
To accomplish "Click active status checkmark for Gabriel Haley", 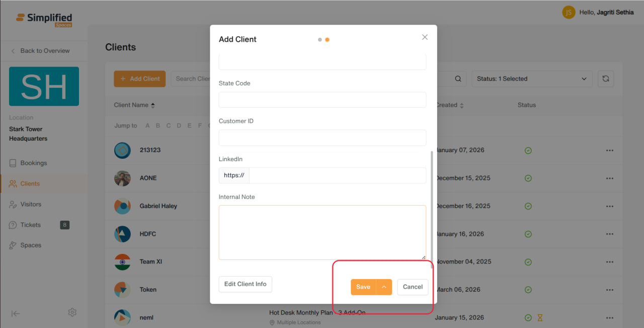I will coord(528,206).
